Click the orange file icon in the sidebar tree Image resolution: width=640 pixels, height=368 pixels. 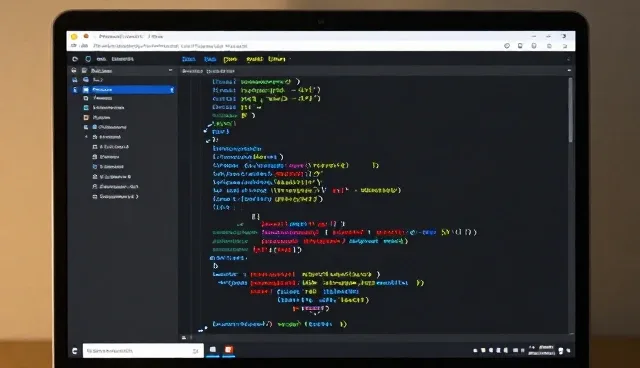(x=86, y=117)
